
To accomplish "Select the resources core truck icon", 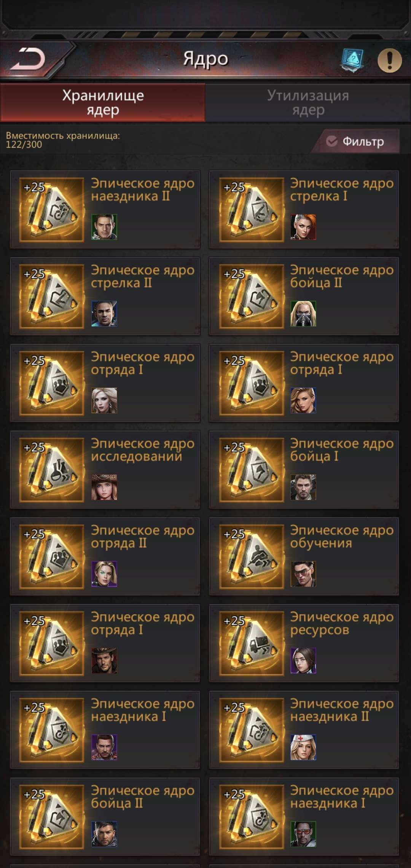I will point(252,643).
